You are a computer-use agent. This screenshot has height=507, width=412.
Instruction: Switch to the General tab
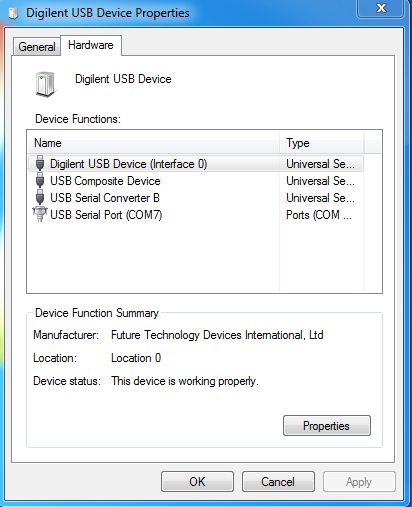tap(37, 47)
